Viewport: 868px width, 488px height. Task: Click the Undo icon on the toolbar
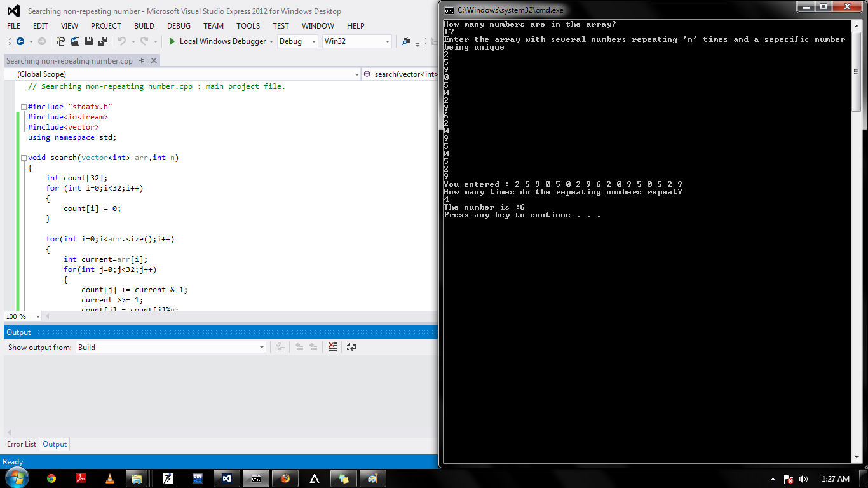click(121, 41)
